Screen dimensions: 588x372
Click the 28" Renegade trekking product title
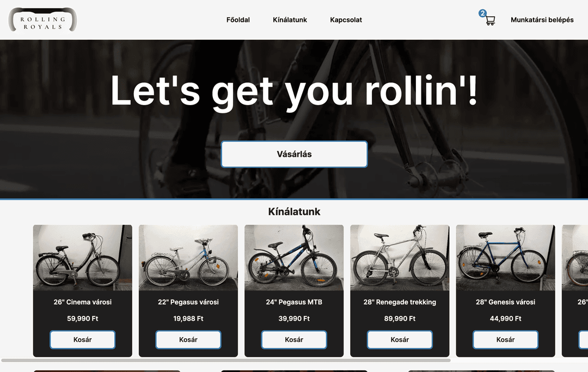(x=400, y=302)
